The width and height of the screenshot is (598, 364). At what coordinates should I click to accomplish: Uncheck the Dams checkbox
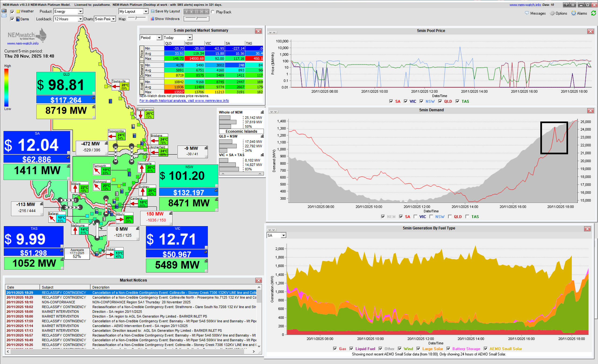[x=12, y=19]
